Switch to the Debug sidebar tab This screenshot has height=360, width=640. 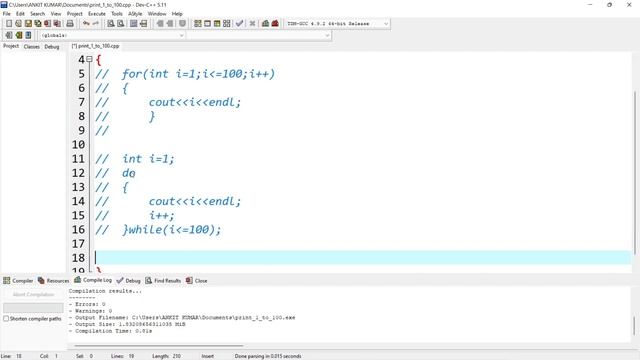coord(52,47)
